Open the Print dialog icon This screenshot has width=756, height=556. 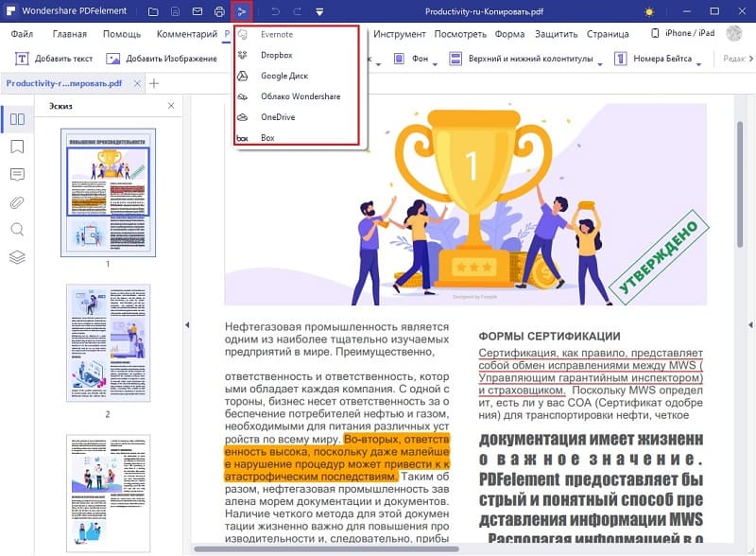tap(221, 12)
